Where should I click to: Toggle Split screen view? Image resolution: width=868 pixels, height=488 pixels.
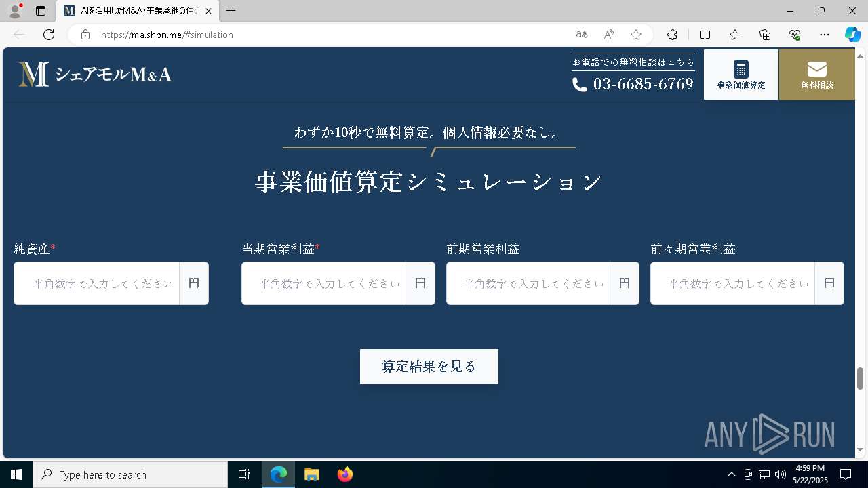pyautogui.click(x=705, y=35)
